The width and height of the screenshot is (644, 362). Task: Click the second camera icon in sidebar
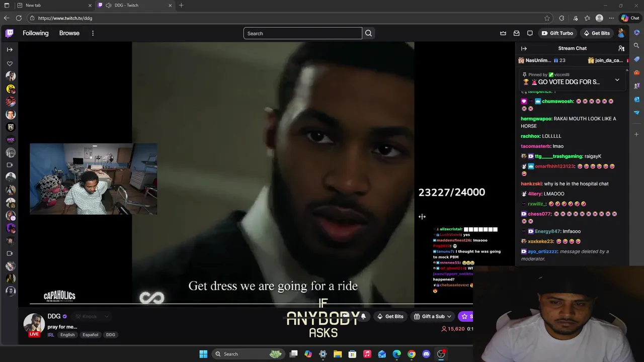click(10, 253)
